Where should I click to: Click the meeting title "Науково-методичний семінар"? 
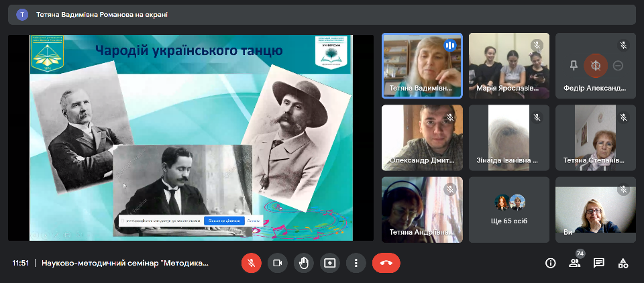pyautogui.click(x=125, y=263)
